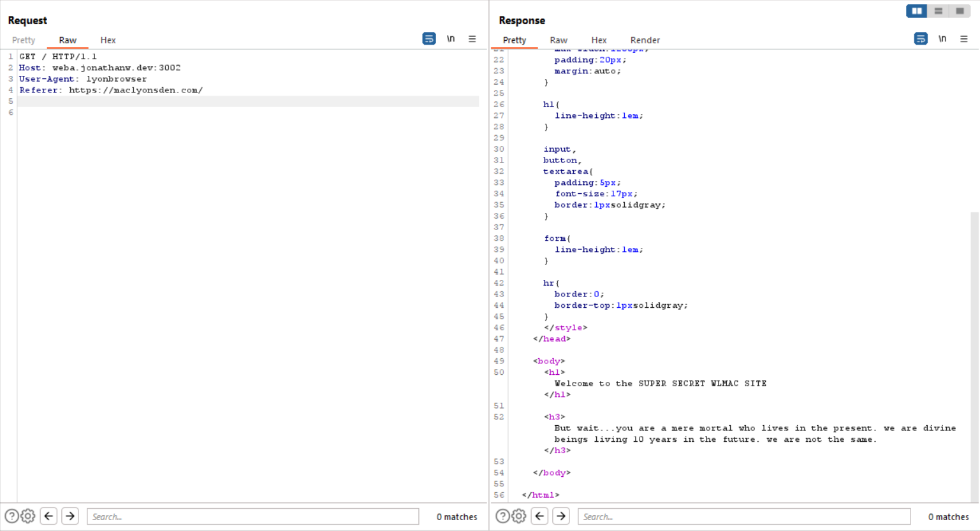
Task: Select the Request Raw tab
Action: pos(68,40)
